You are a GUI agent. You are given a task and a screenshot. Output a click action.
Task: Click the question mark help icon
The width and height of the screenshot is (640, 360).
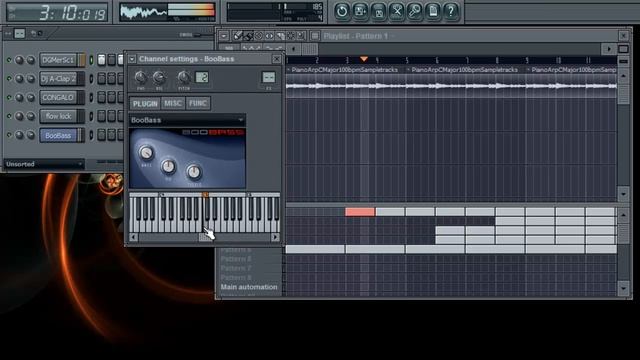[451, 11]
